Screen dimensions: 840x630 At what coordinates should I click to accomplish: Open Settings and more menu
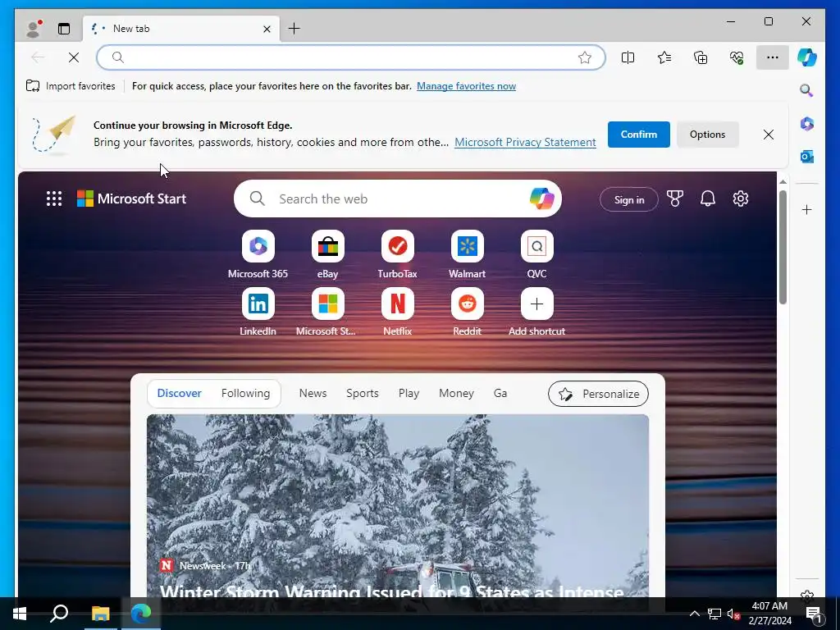tap(773, 57)
